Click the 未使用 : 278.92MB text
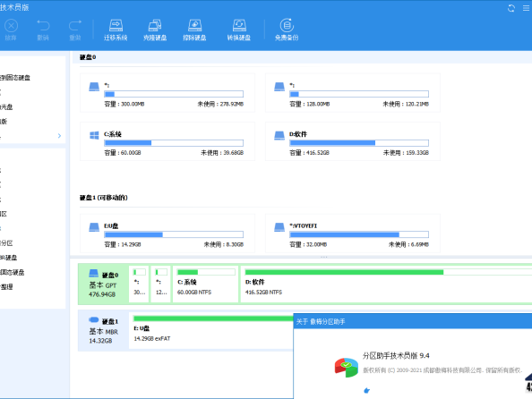 (x=220, y=104)
